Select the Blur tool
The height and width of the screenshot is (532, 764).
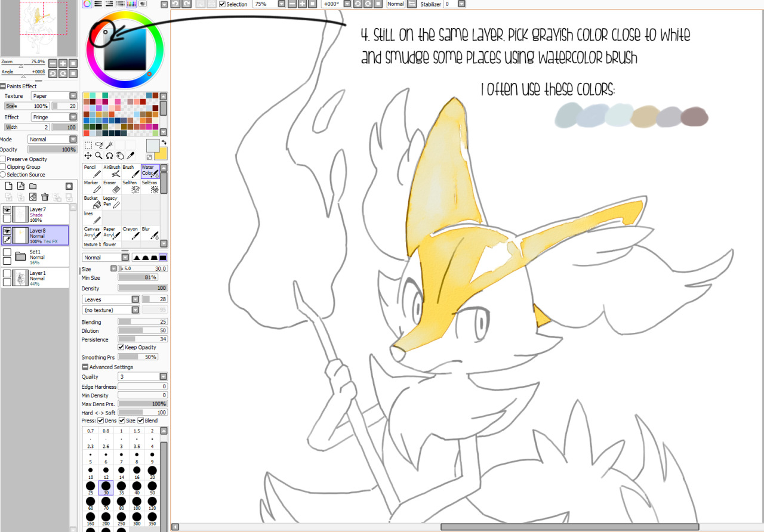tap(150, 233)
